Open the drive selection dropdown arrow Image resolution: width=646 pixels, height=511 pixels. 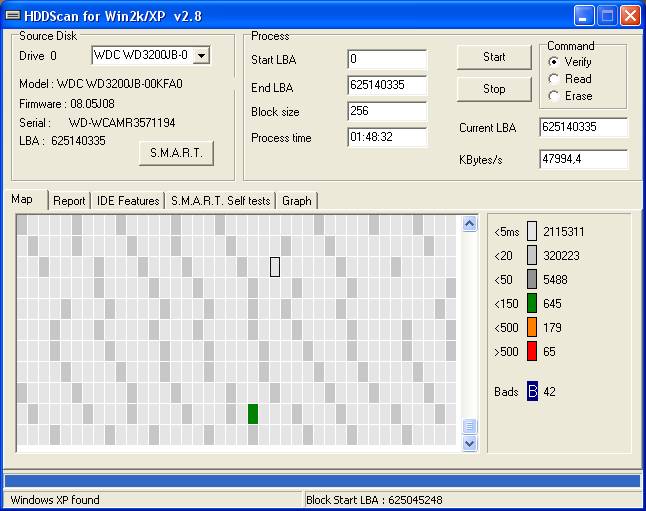201,55
